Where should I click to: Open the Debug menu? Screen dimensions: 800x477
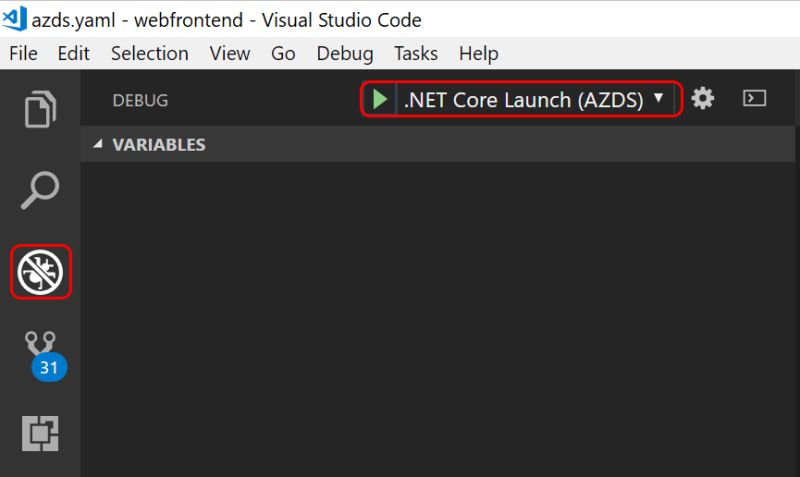345,53
